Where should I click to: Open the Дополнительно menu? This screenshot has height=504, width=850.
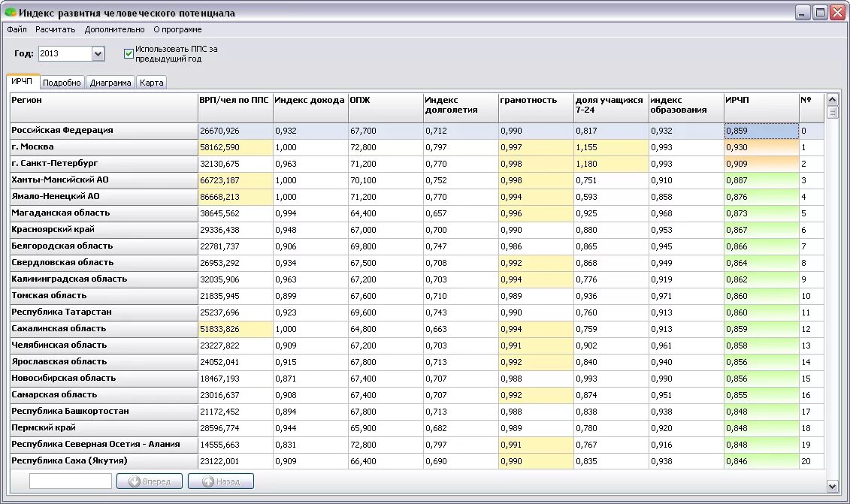(x=114, y=29)
